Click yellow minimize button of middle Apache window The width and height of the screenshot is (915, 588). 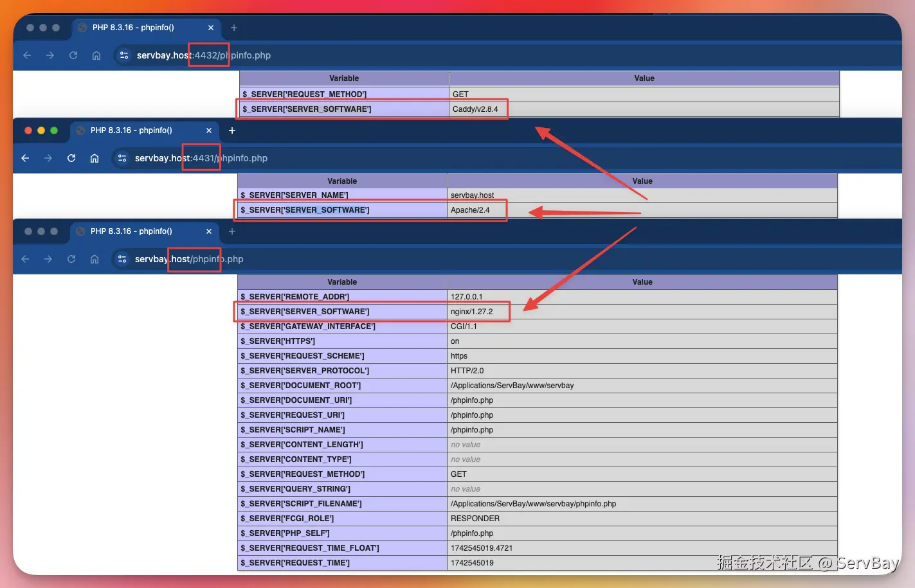pos(41,130)
